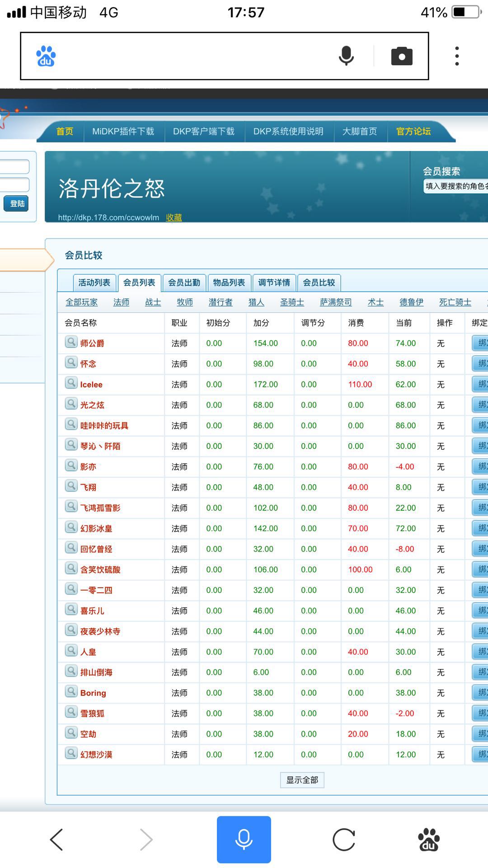Go to 官方论坛 in navigation bar

pyautogui.click(x=413, y=132)
